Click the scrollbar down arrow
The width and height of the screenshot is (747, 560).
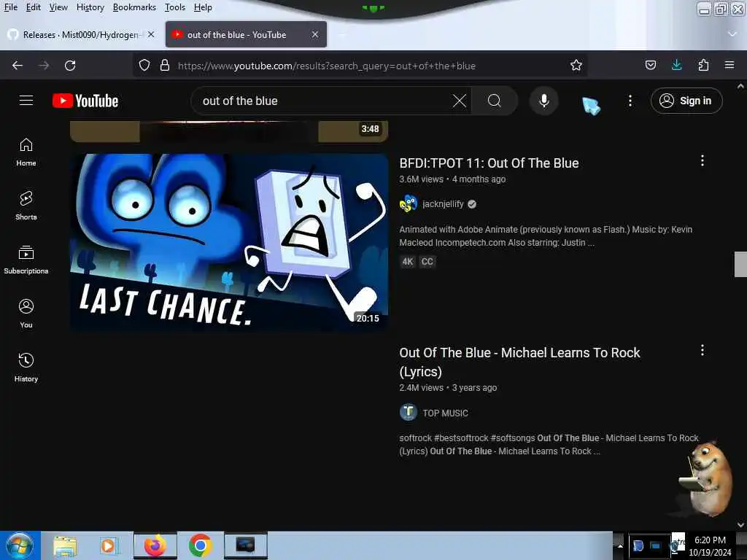click(x=740, y=525)
